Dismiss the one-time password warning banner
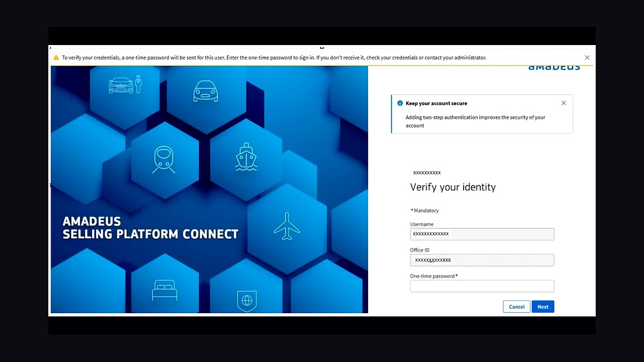 pyautogui.click(x=587, y=57)
